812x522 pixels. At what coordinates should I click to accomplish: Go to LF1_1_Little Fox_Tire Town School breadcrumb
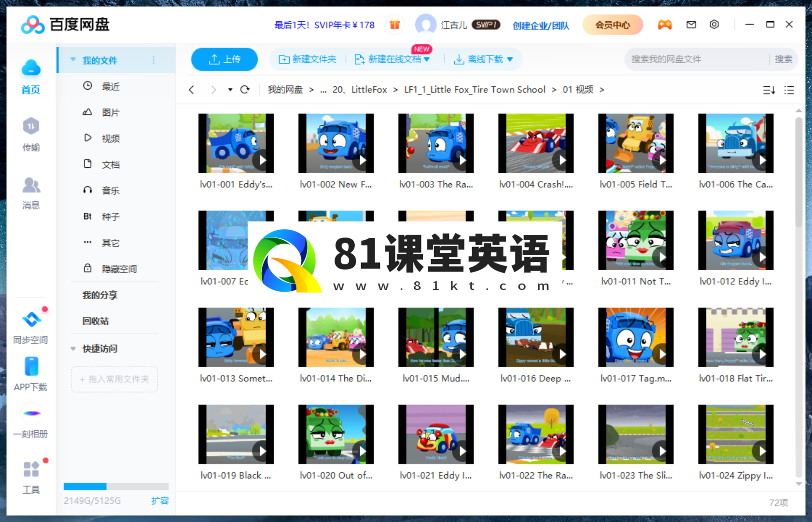point(475,90)
